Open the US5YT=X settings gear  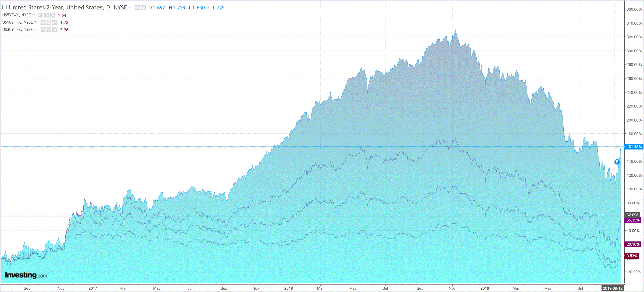tap(47, 15)
